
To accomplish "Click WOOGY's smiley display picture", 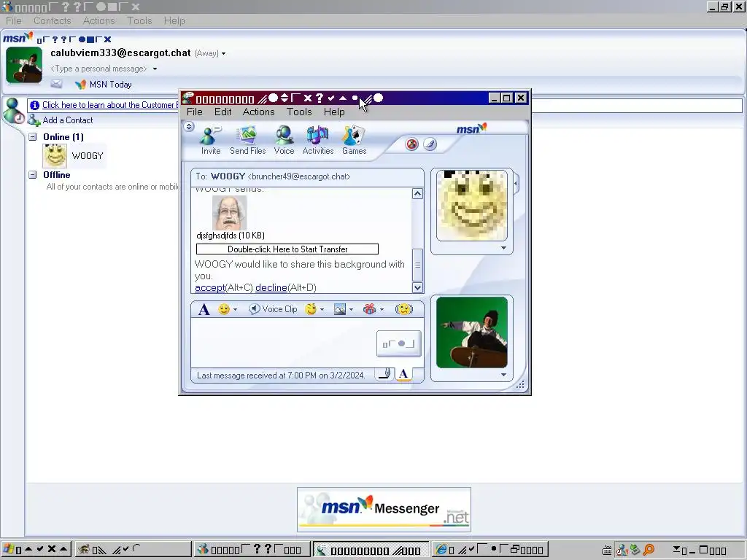I will pyautogui.click(x=472, y=205).
